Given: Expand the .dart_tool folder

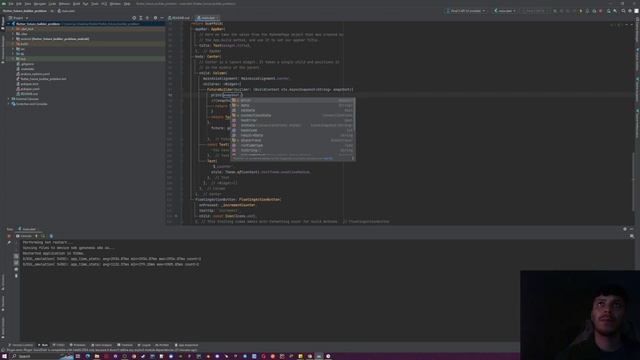Looking at the screenshot, I should pyautogui.click(x=13, y=29).
